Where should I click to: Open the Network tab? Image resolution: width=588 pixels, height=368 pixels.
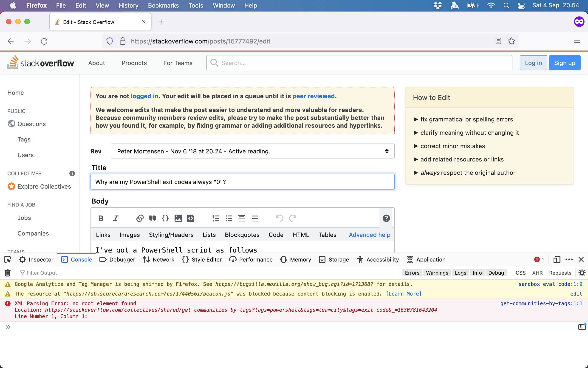click(158, 260)
